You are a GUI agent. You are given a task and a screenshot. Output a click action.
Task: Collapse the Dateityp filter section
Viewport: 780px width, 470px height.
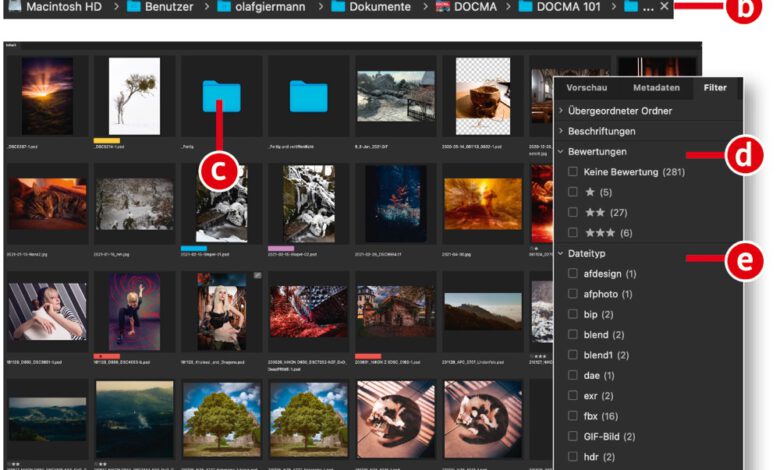pos(561,254)
